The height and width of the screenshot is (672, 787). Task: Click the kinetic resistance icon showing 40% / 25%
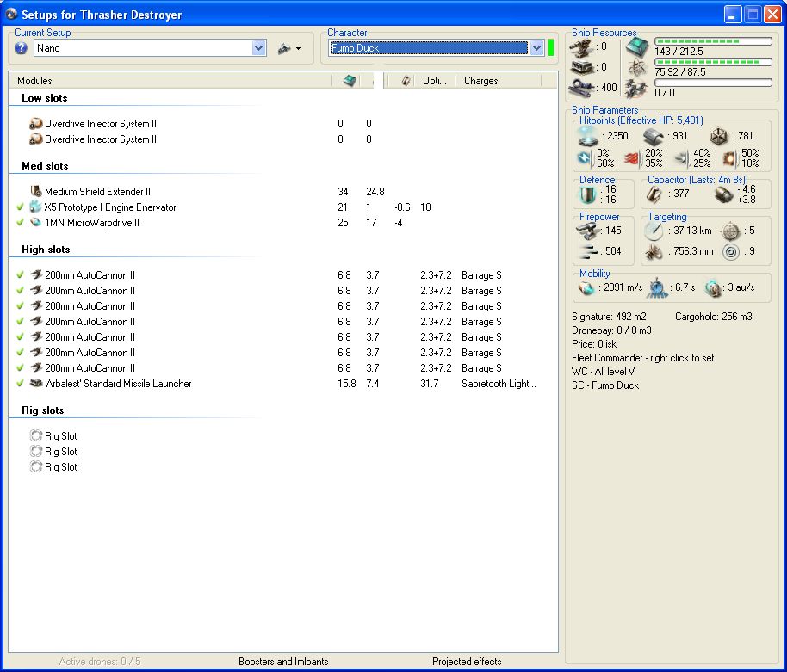tap(682, 158)
